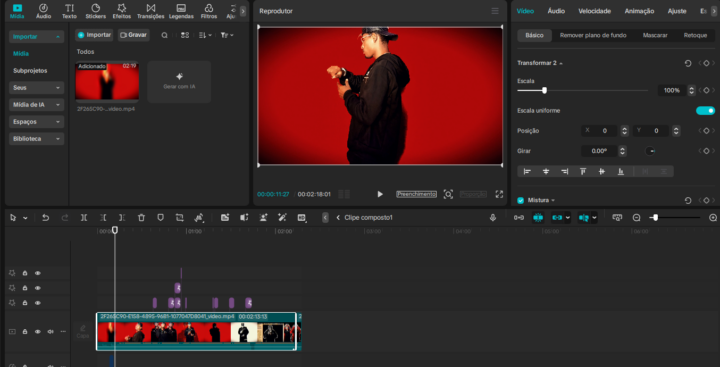Open the Mistura dropdown arrow
The height and width of the screenshot is (367, 720).
click(x=553, y=201)
